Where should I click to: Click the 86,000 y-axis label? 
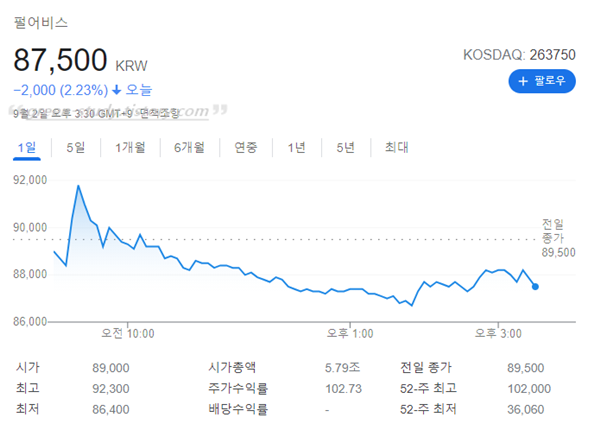point(30,321)
